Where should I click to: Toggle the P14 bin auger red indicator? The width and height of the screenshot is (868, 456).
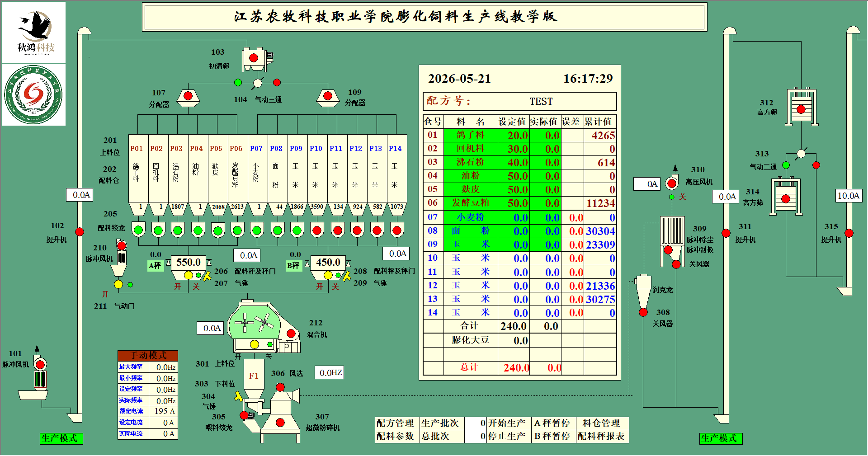point(397,230)
